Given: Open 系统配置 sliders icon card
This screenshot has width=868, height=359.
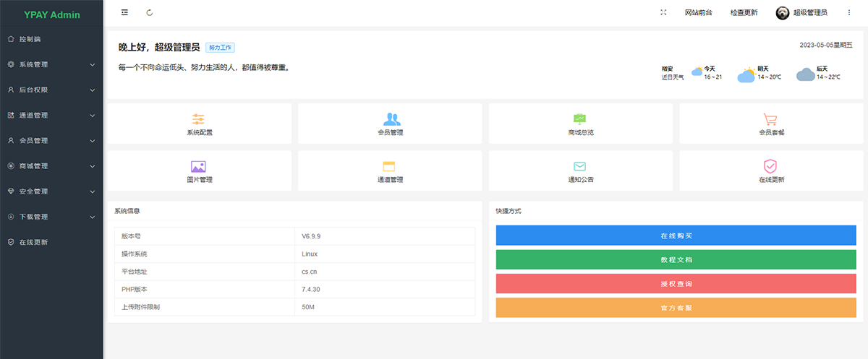Looking at the screenshot, I should pos(199,119).
